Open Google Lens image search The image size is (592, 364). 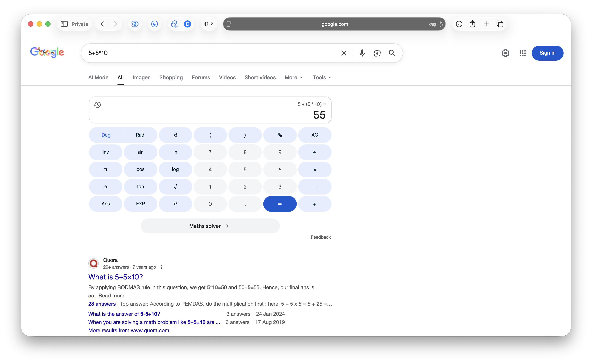tap(377, 53)
